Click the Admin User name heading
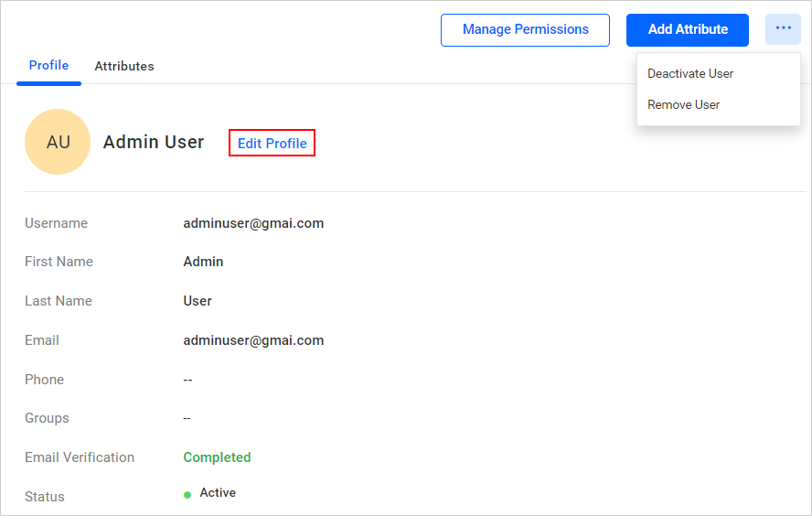The image size is (812, 516). [x=154, y=143]
